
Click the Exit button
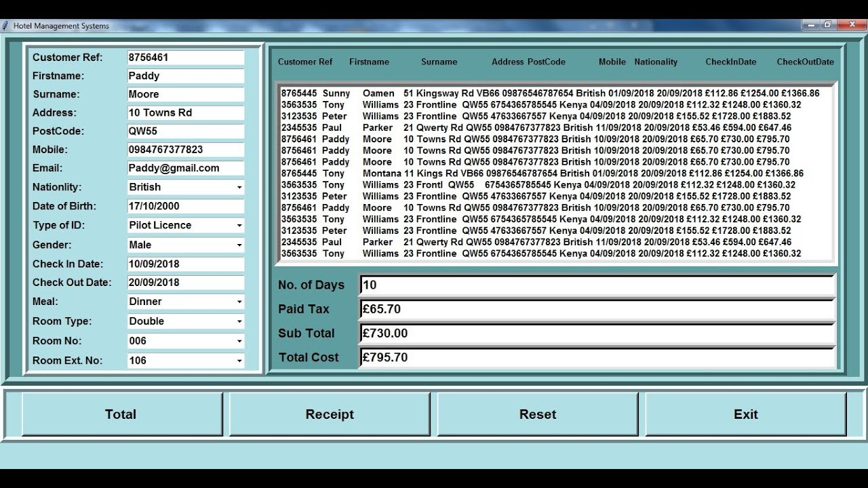click(x=745, y=414)
